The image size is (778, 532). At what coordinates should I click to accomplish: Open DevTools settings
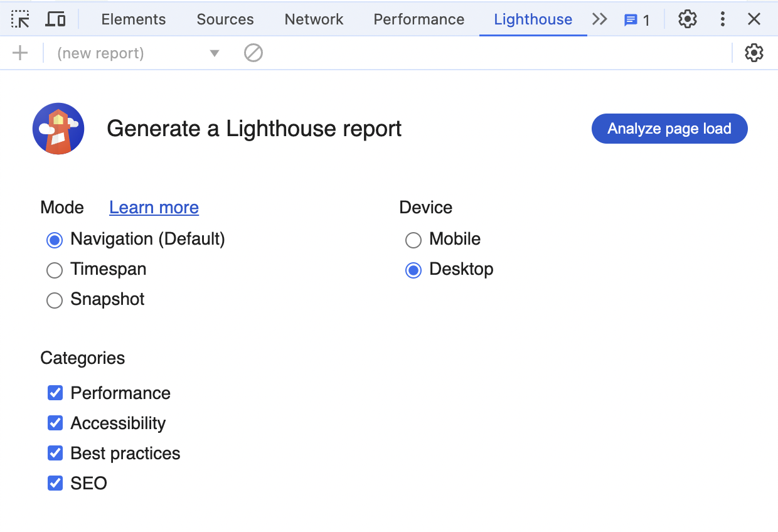point(687,19)
